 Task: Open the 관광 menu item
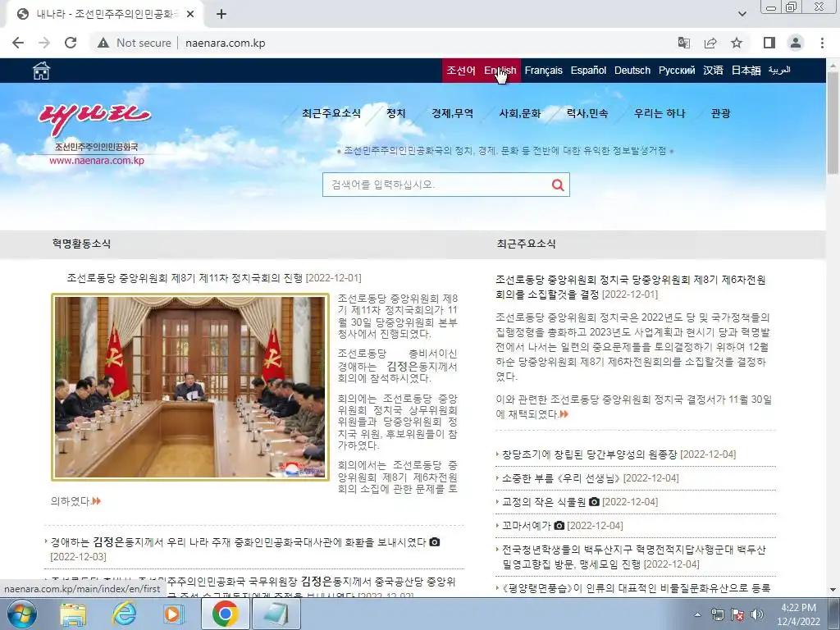tap(720, 113)
